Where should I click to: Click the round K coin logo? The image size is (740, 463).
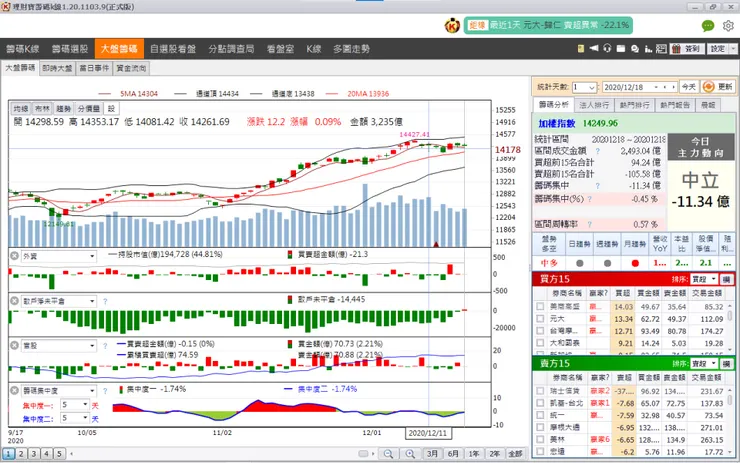tap(452, 25)
